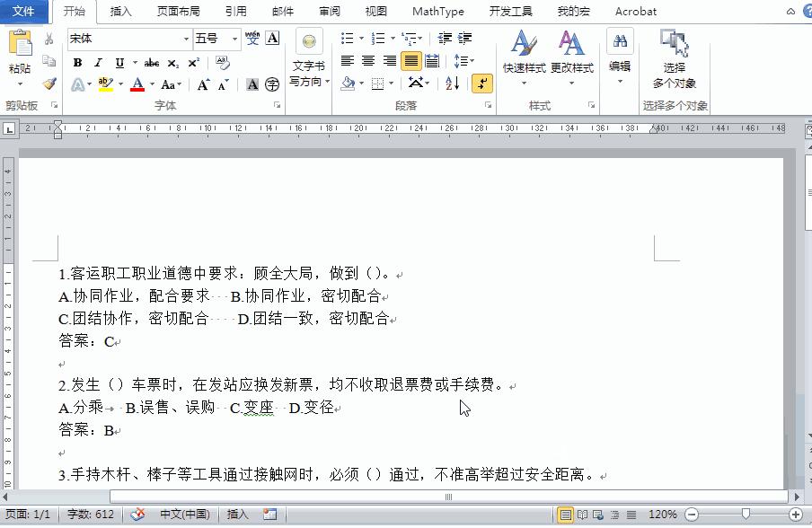Select center paragraph alignment
The height and width of the screenshot is (528, 812).
[x=367, y=60]
